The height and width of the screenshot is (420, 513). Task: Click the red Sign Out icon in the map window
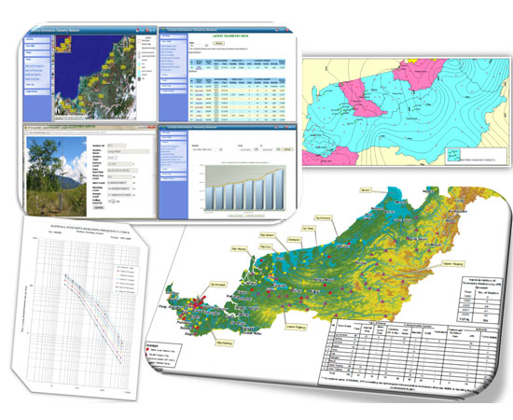tap(147, 30)
